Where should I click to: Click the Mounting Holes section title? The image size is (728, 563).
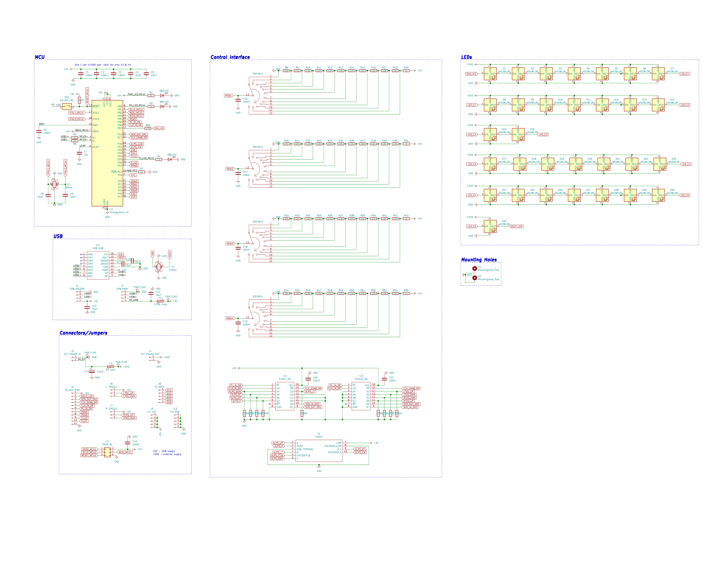(x=479, y=260)
